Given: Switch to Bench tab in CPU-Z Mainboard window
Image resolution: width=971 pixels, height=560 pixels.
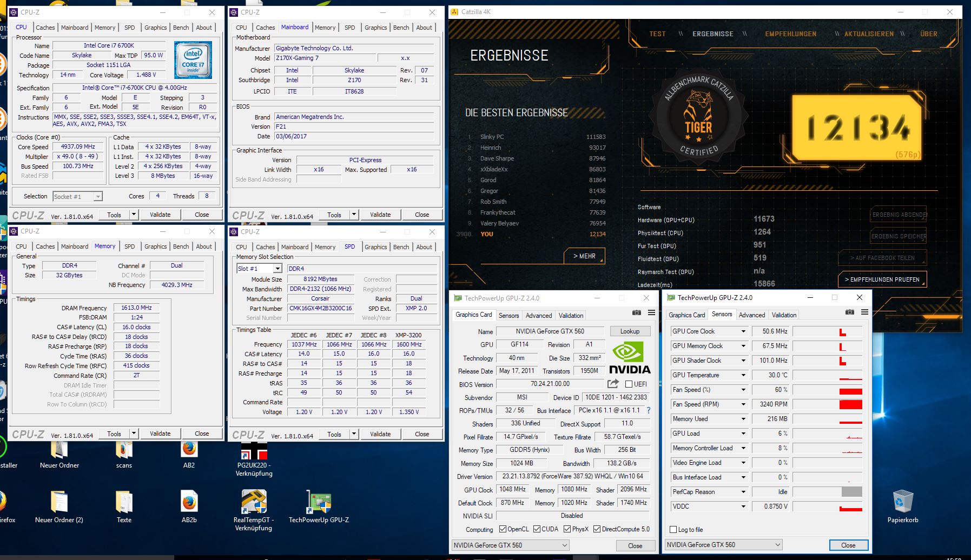Looking at the screenshot, I should point(401,28).
